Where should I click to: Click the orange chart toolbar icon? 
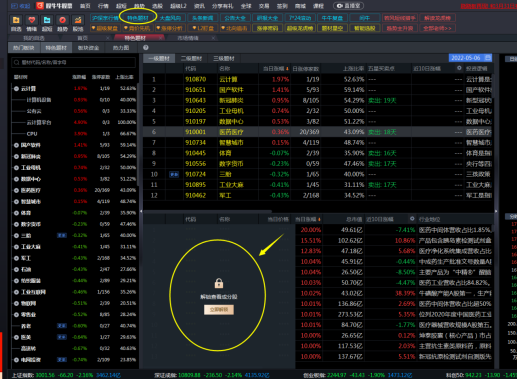point(78,20)
